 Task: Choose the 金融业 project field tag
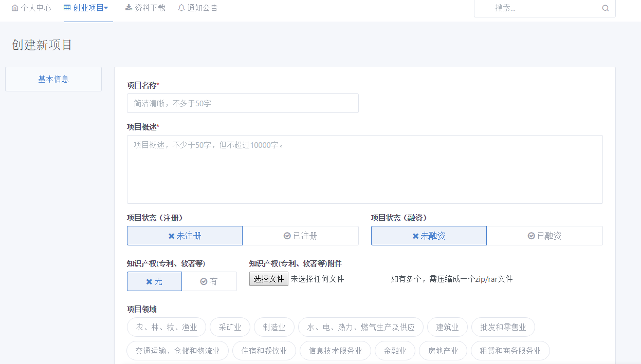click(395, 351)
